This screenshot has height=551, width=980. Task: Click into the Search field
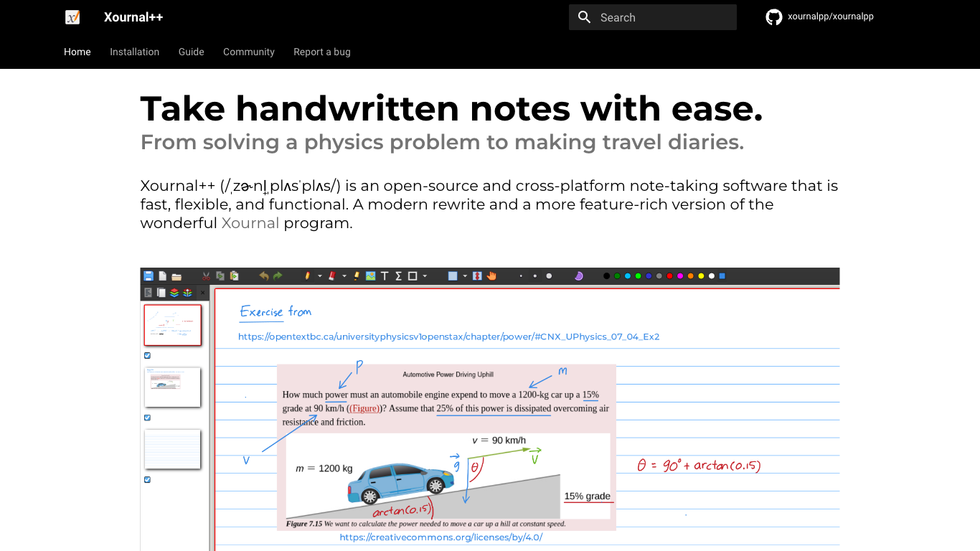653,17
